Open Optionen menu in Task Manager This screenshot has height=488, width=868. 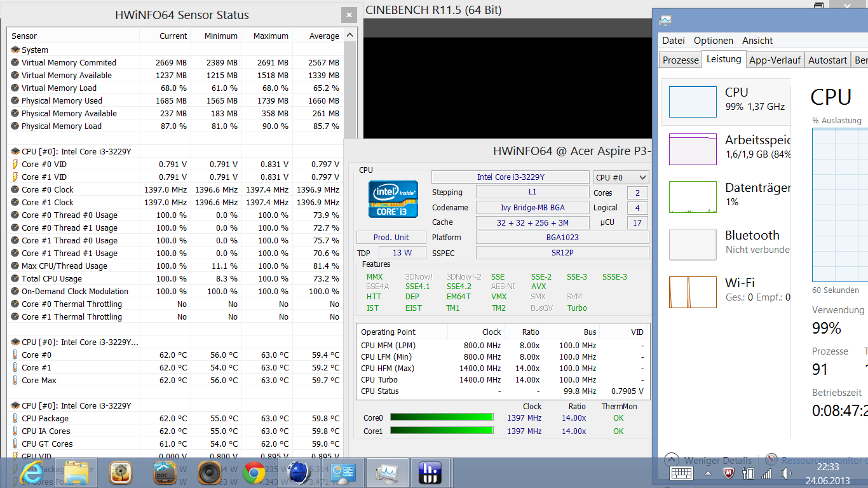point(714,40)
